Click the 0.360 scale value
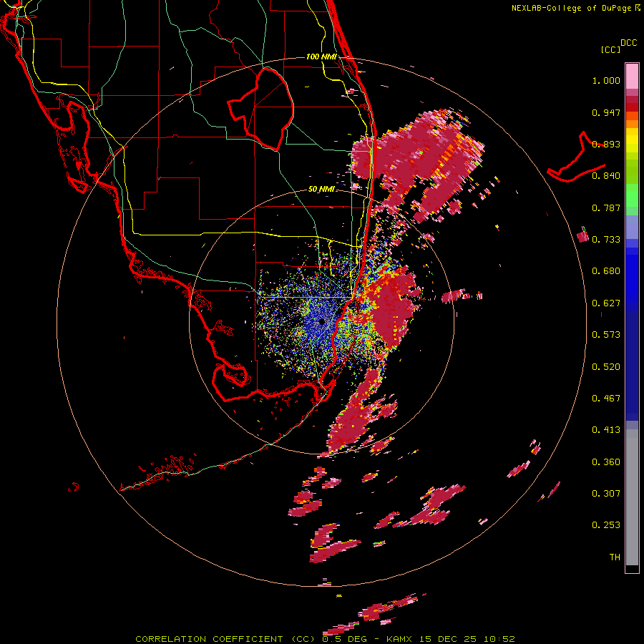Screen dimensions: 644x644 click(x=606, y=462)
